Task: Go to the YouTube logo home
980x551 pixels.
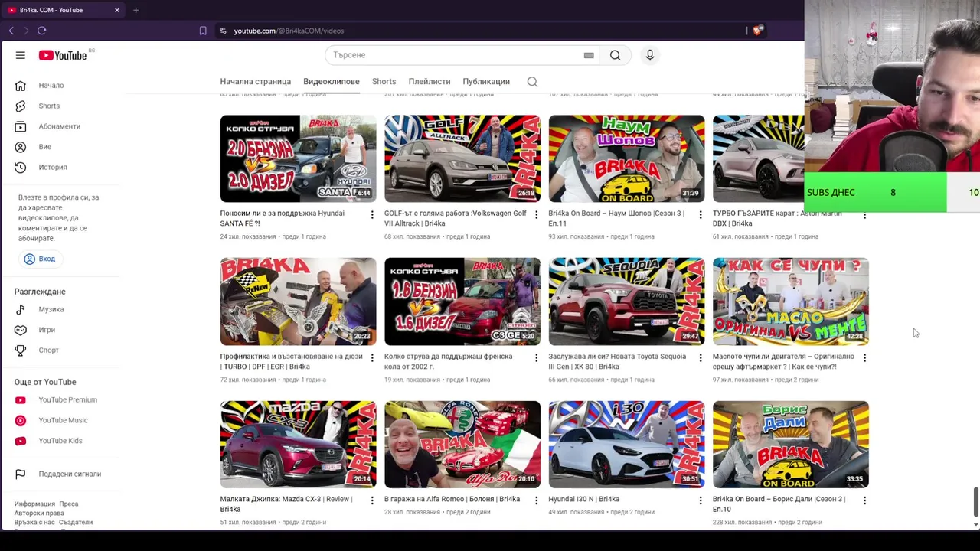Action: click(63, 55)
